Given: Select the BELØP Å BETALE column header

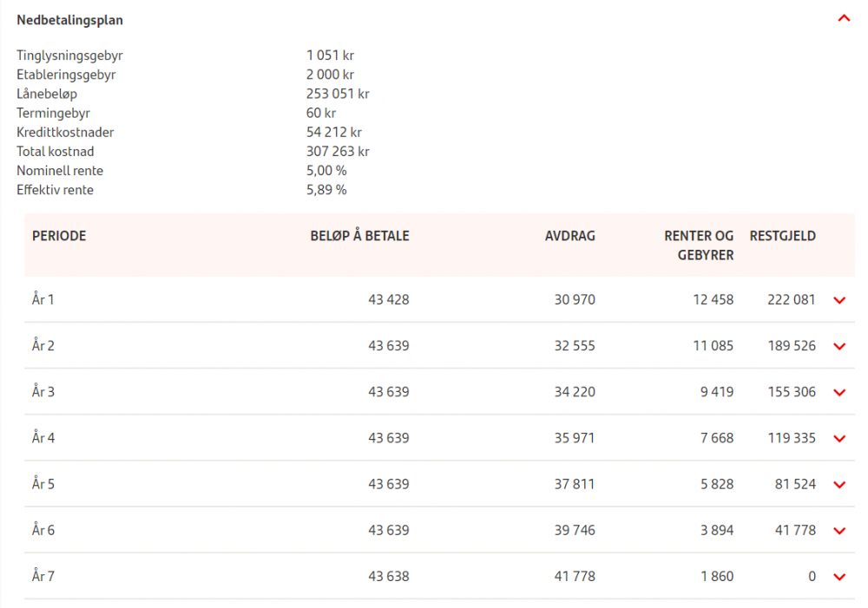Looking at the screenshot, I should 360,236.
